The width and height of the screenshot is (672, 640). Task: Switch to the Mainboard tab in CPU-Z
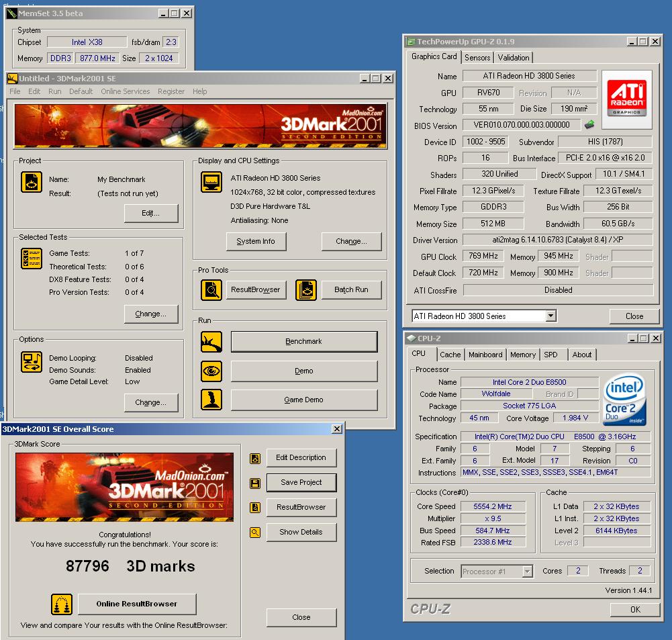485,355
